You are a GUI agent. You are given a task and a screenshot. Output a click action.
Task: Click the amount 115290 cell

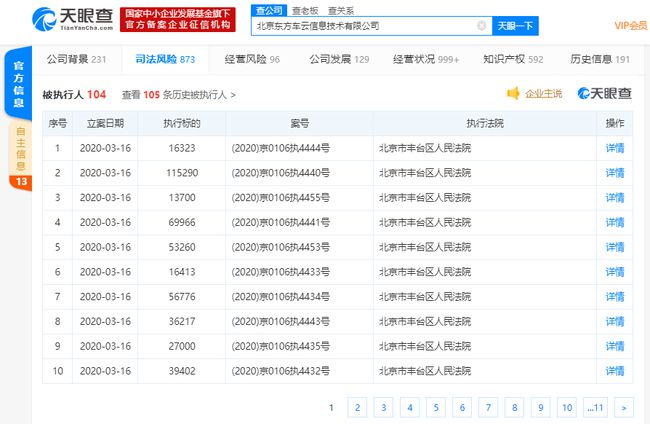[182, 173]
